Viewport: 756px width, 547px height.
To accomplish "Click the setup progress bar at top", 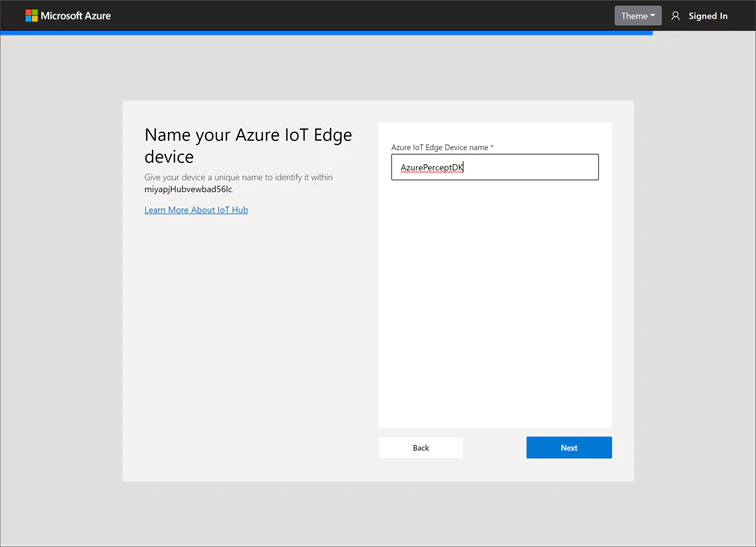I will pos(326,33).
